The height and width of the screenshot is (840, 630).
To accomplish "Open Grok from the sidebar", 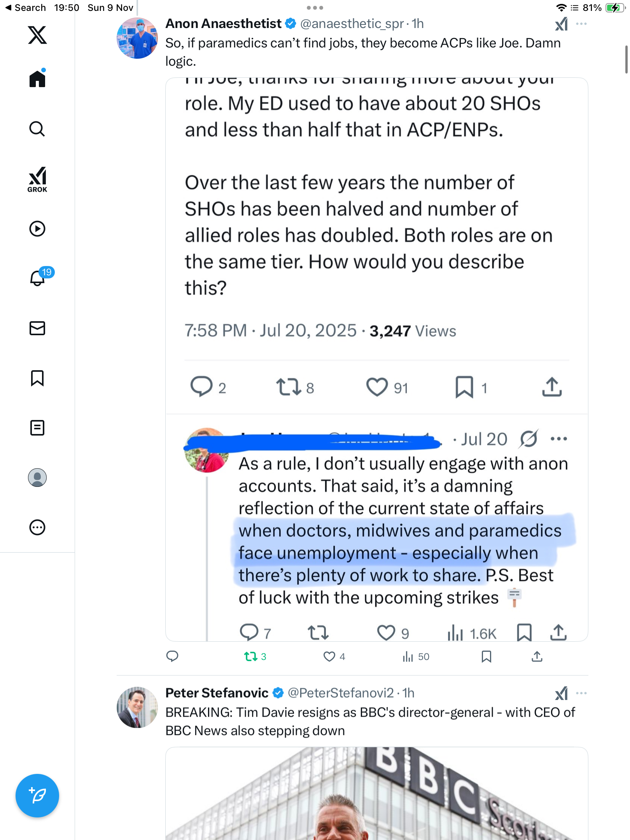I will click(x=37, y=179).
